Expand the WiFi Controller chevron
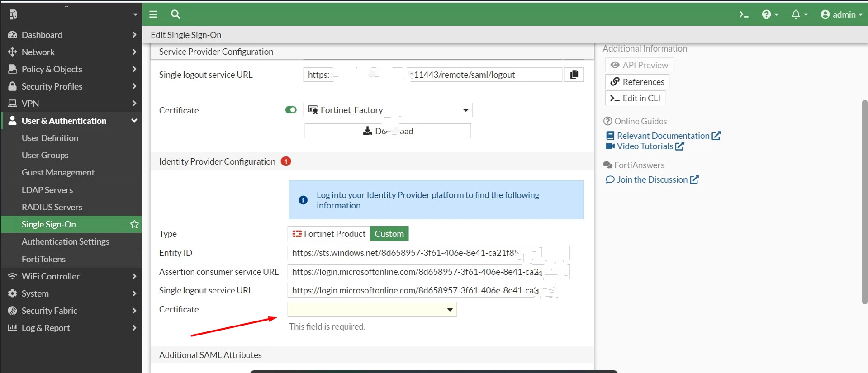Image resolution: width=868 pixels, height=373 pixels. tap(134, 276)
